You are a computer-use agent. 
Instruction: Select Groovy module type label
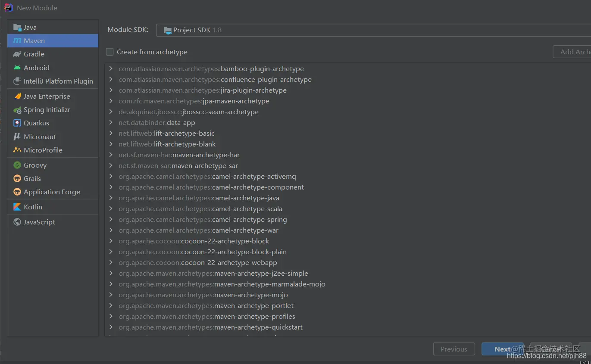pyautogui.click(x=35, y=165)
